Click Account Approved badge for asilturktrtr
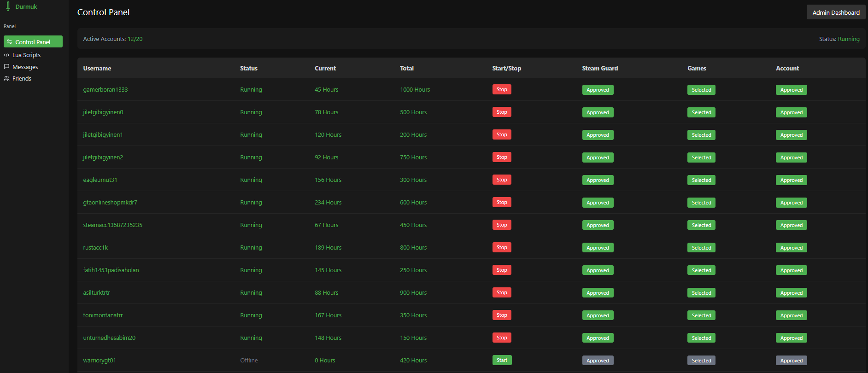This screenshot has width=868, height=373. click(792, 293)
